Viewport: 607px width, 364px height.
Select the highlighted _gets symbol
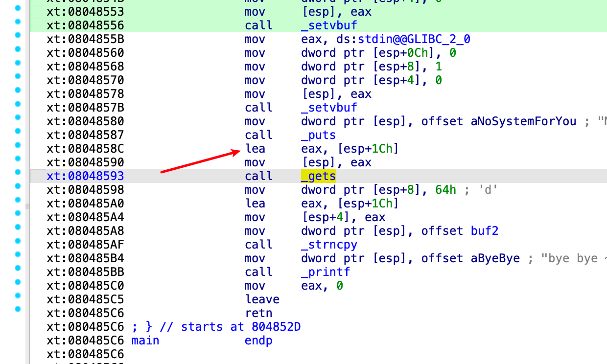pyautogui.click(x=318, y=176)
